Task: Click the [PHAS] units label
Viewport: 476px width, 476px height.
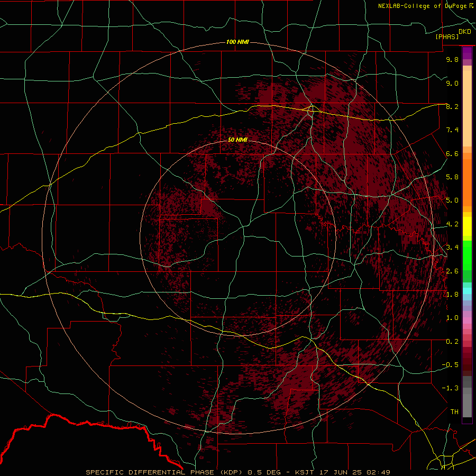Action: coord(447,36)
